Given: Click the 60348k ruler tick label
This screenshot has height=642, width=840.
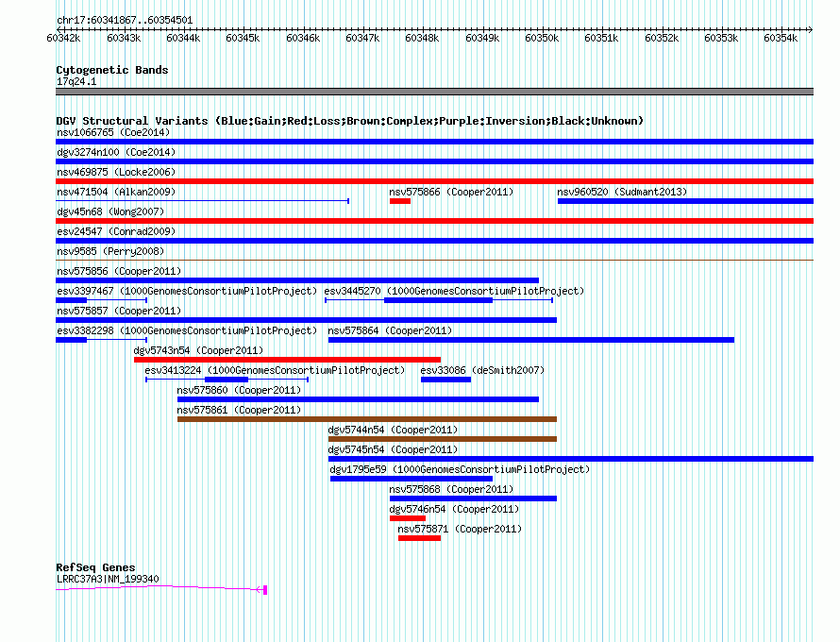Looking at the screenshot, I should pos(422,38).
